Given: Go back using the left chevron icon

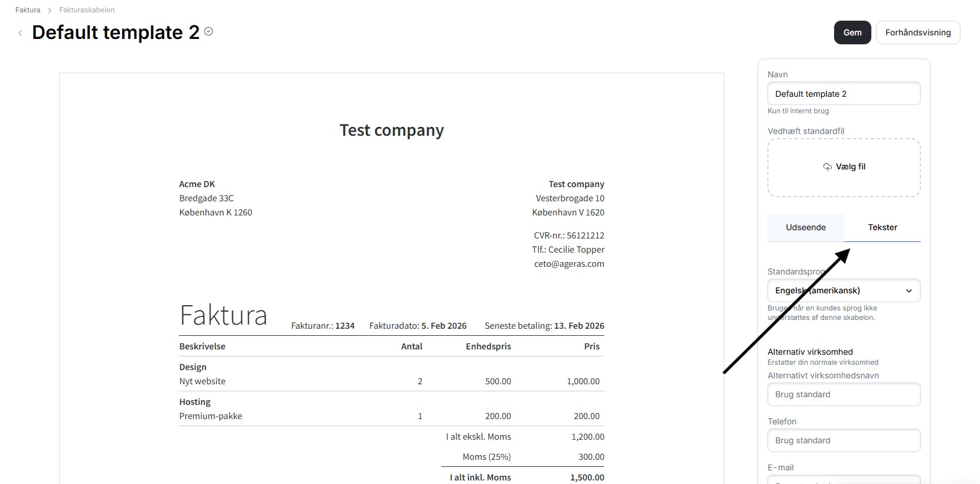Looking at the screenshot, I should click(x=20, y=33).
